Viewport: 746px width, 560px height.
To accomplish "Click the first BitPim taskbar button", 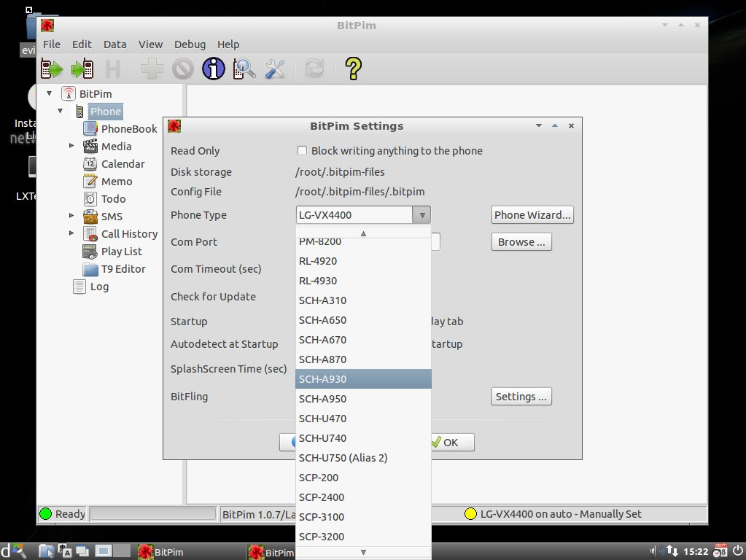I will point(190,552).
